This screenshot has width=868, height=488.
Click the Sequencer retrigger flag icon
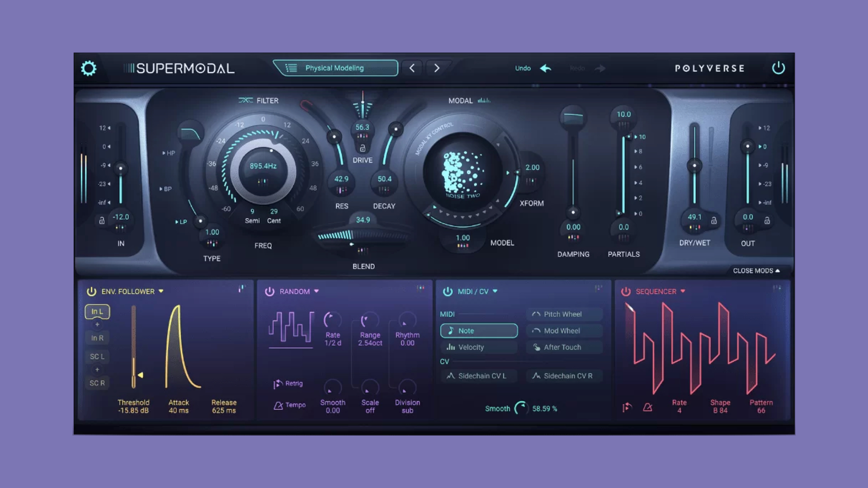point(627,408)
